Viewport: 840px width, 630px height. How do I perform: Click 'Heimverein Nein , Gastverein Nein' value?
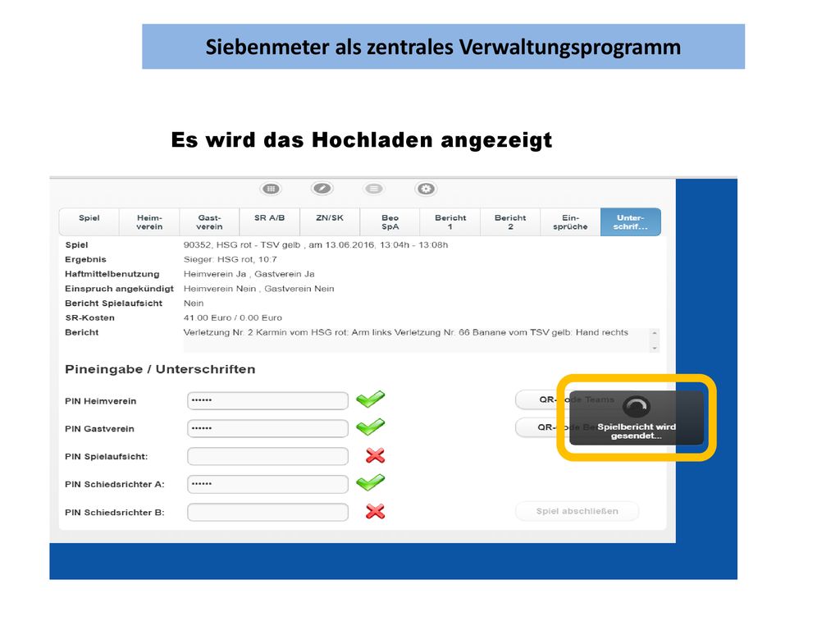(258, 288)
